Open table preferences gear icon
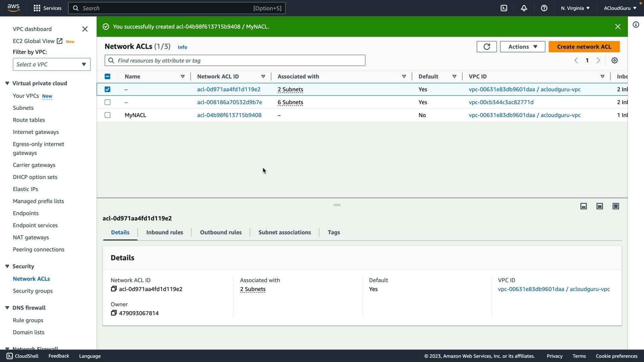 (614, 60)
